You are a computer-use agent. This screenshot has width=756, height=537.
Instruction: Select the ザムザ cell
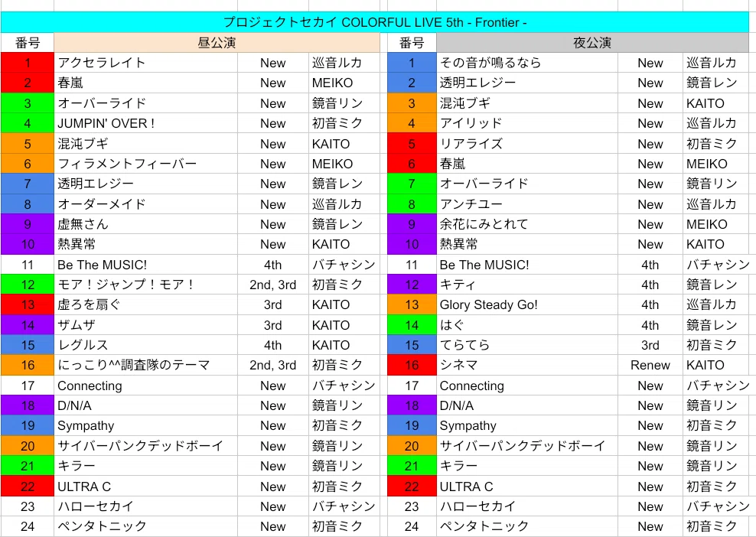pos(145,325)
